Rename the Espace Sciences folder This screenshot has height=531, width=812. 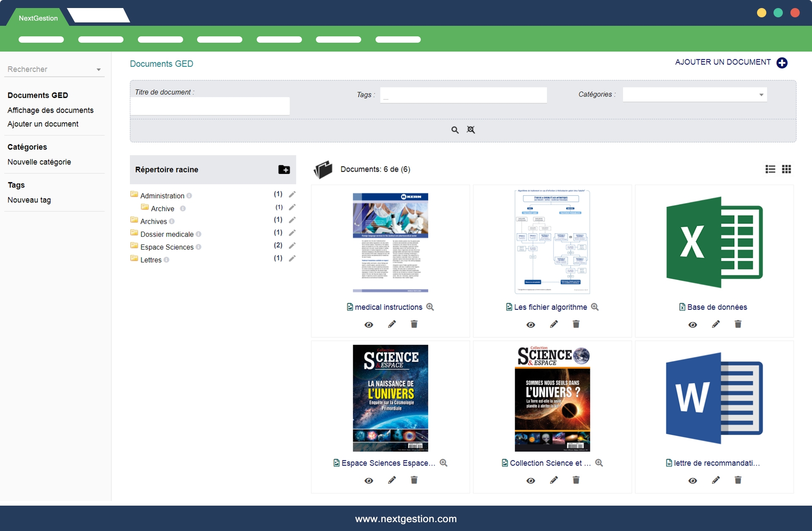[292, 246]
